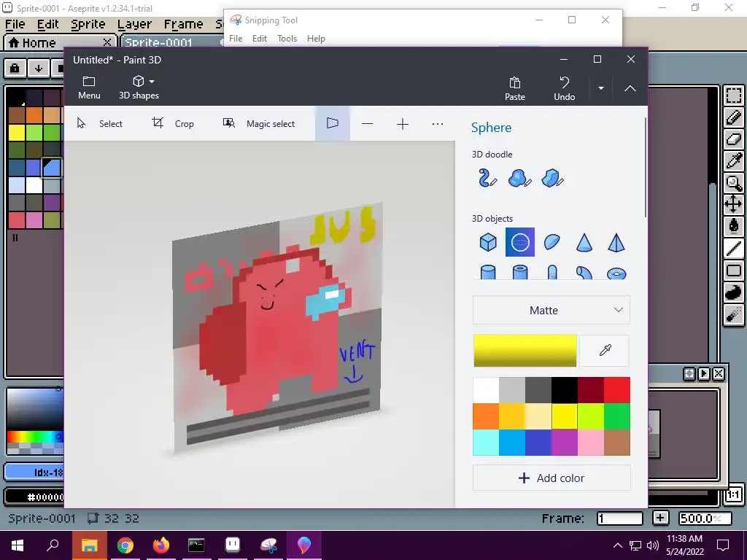The height and width of the screenshot is (560, 747).
Task: Select the Line tool in Aseprite
Action: coord(734,249)
